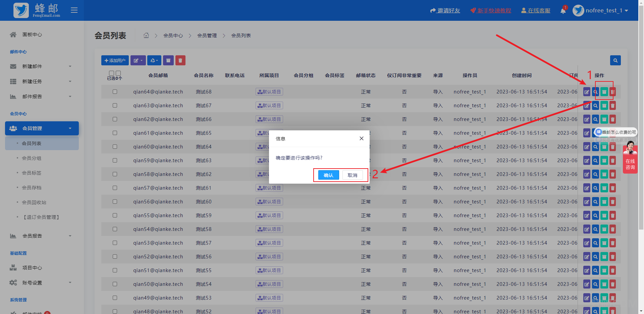The width and height of the screenshot is (644, 314).
Task: Edit member qian63@qianke.tech
Action: click(587, 106)
